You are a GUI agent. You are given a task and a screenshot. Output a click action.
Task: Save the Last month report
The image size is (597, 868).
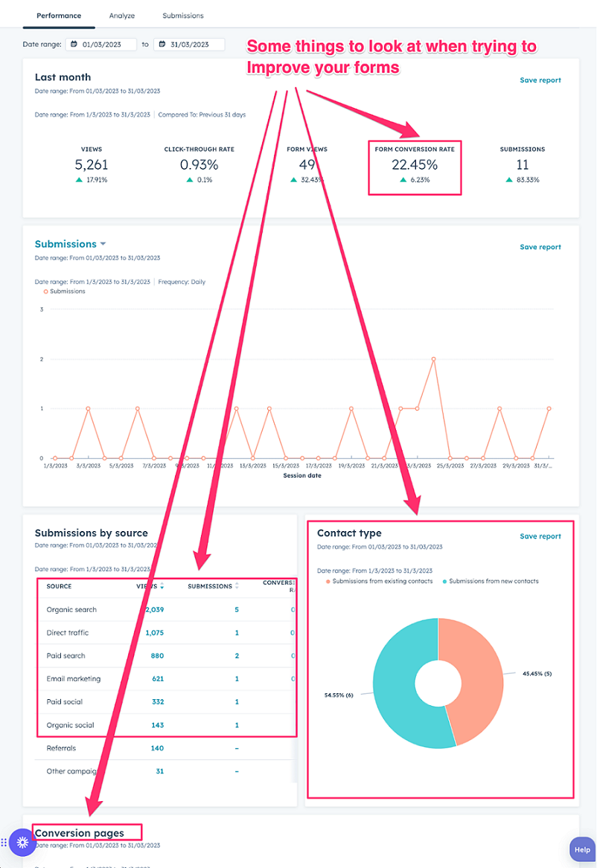coord(540,80)
